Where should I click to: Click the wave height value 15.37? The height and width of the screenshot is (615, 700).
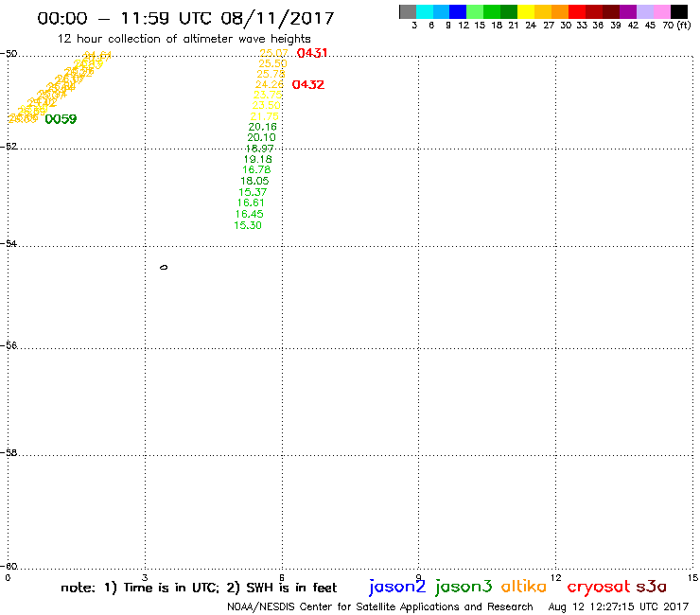(253, 192)
